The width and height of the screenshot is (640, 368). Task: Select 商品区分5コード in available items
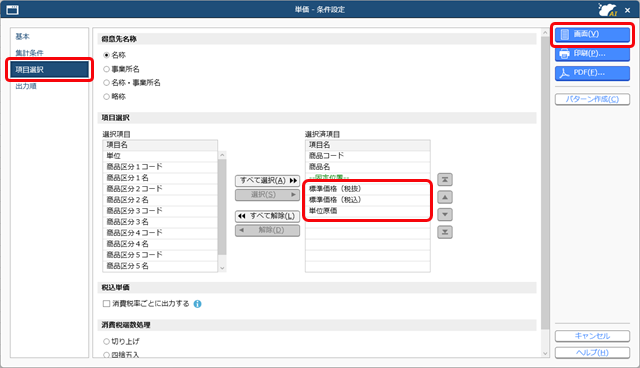[160, 255]
